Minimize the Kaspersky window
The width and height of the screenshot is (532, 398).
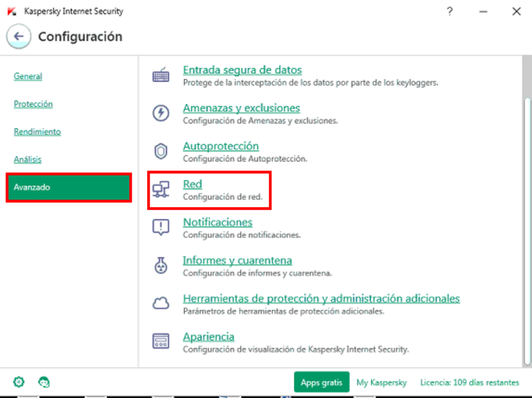point(483,11)
